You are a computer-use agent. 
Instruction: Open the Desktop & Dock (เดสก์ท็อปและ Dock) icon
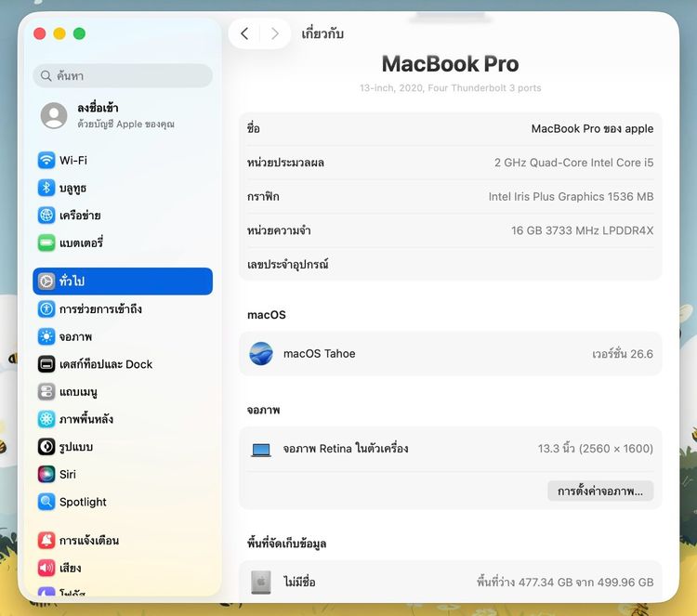pos(46,364)
